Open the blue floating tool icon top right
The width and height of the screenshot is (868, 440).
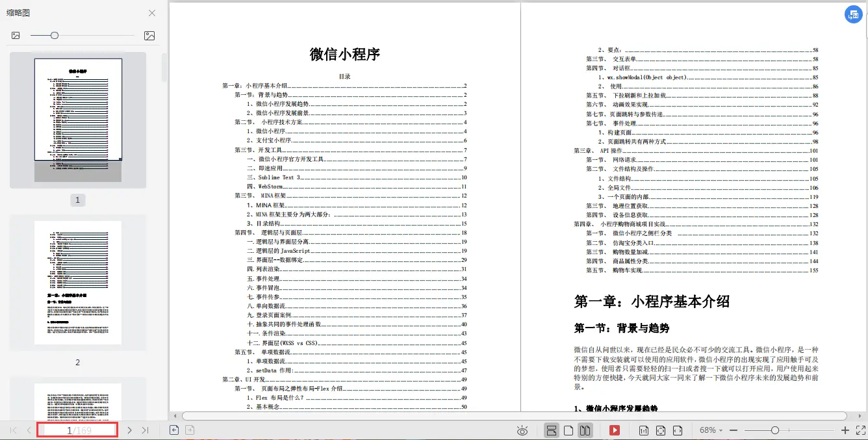[x=853, y=14]
